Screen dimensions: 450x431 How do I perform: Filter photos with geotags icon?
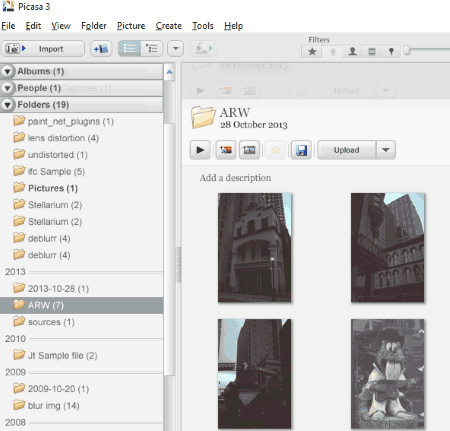click(391, 51)
